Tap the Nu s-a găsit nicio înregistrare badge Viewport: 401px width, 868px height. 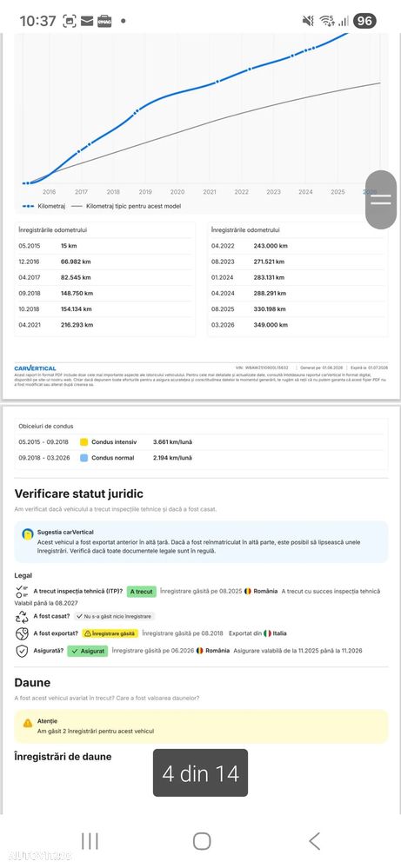click(x=114, y=616)
